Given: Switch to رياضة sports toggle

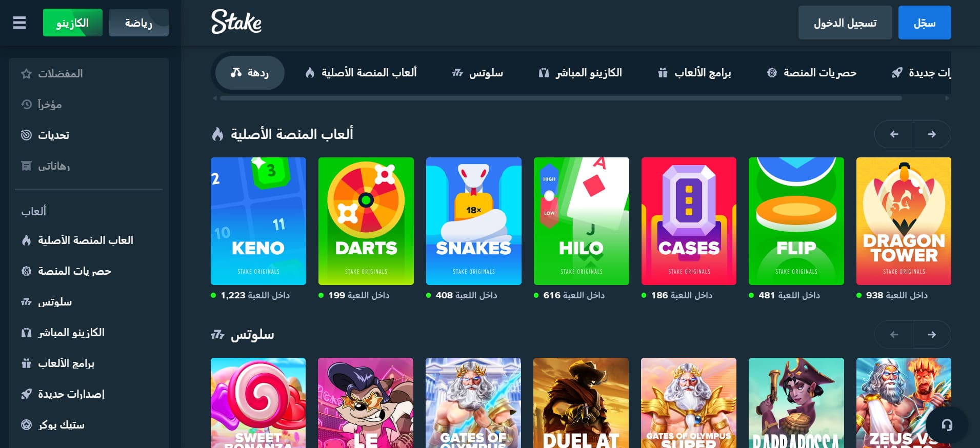Looking at the screenshot, I should pyautogui.click(x=139, y=23).
